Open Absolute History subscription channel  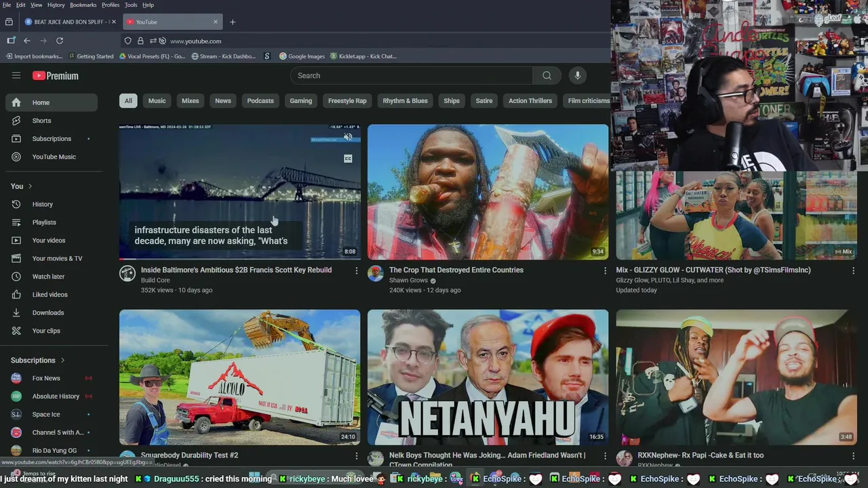[x=52, y=396]
